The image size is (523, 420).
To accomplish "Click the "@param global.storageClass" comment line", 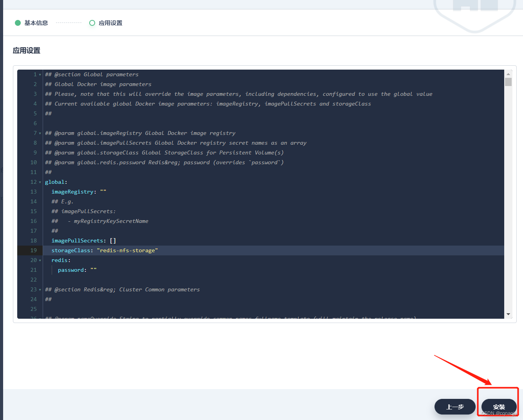I will [164, 153].
